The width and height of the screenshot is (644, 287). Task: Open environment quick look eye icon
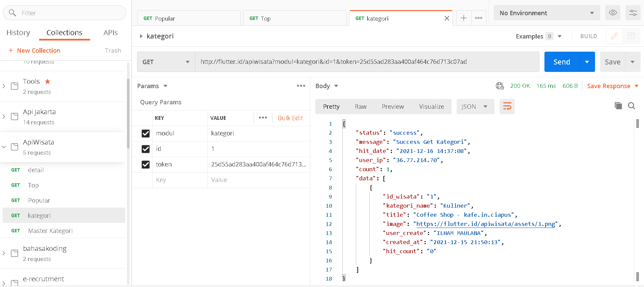click(x=613, y=13)
